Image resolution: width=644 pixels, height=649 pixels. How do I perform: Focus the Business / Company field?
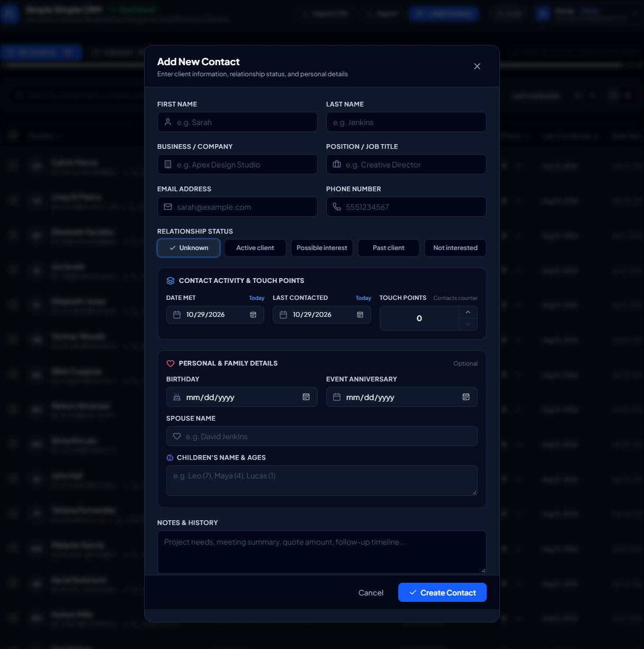237,164
